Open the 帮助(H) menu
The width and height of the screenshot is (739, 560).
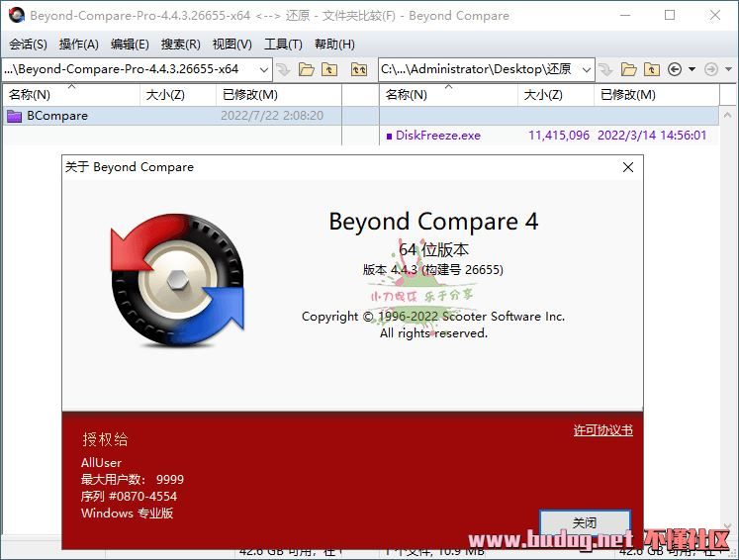coord(334,45)
